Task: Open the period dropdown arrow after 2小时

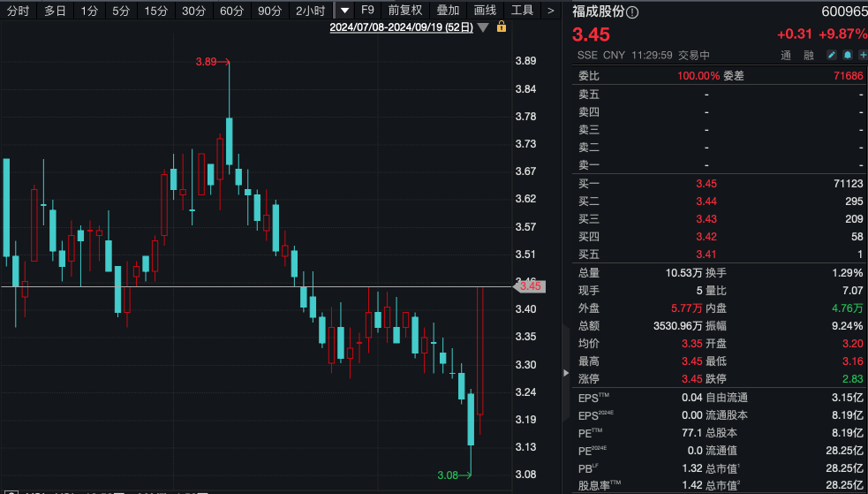Action: pyautogui.click(x=344, y=11)
